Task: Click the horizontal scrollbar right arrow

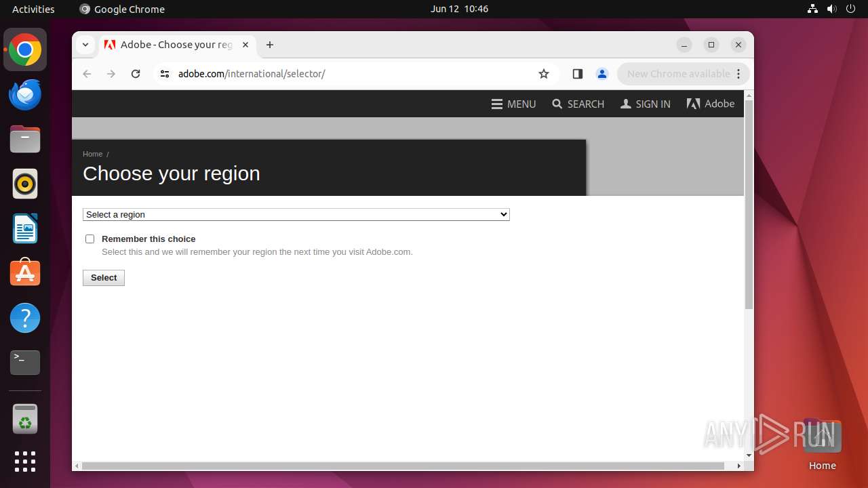Action: pyautogui.click(x=739, y=466)
